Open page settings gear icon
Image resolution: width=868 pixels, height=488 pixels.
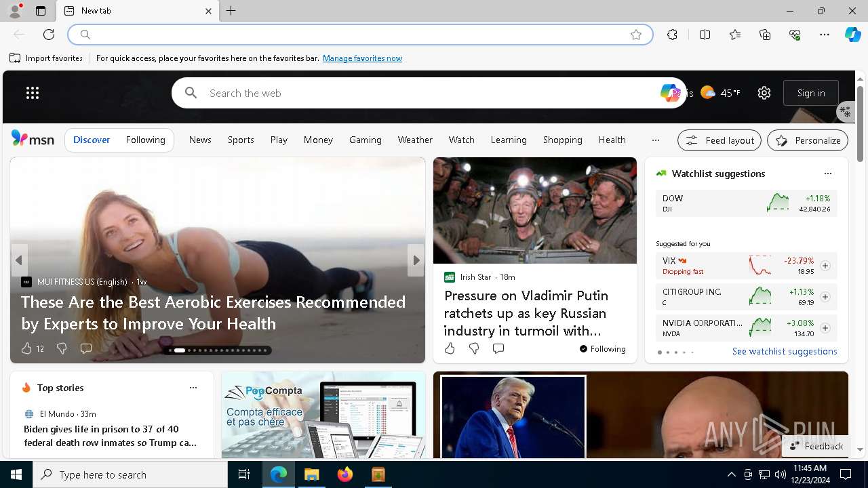click(x=764, y=93)
